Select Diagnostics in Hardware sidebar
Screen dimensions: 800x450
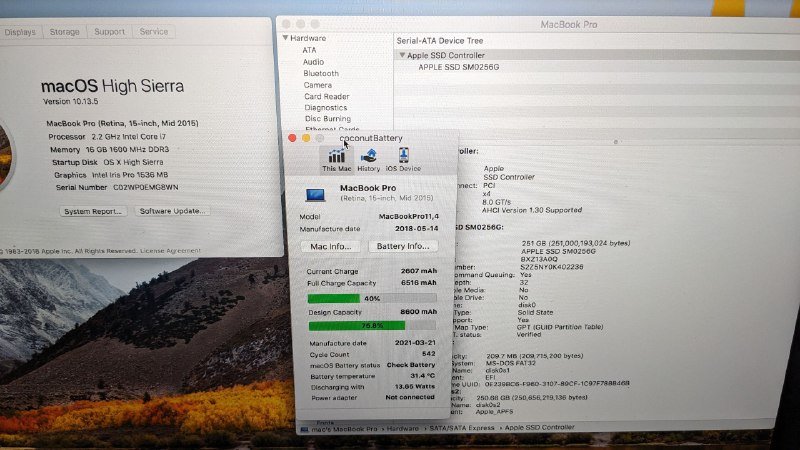[x=326, y=108]
